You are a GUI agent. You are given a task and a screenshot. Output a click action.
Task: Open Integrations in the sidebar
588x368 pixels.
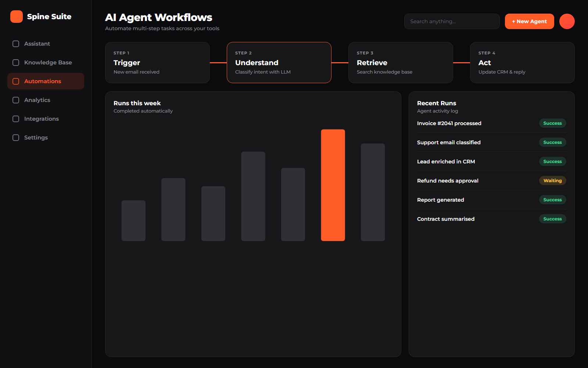46,119
